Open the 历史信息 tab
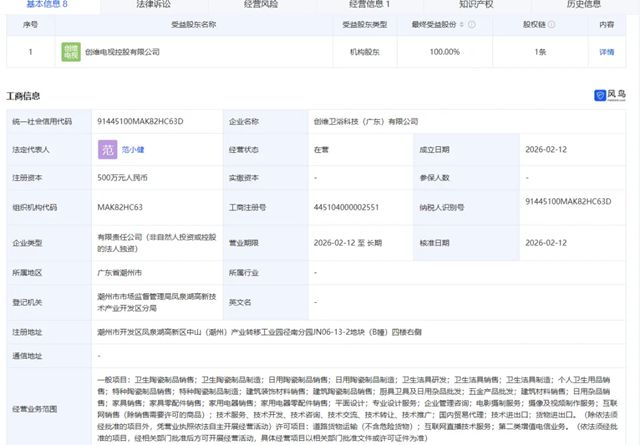This screenshot has height=445, width=640. coord(584,4)
